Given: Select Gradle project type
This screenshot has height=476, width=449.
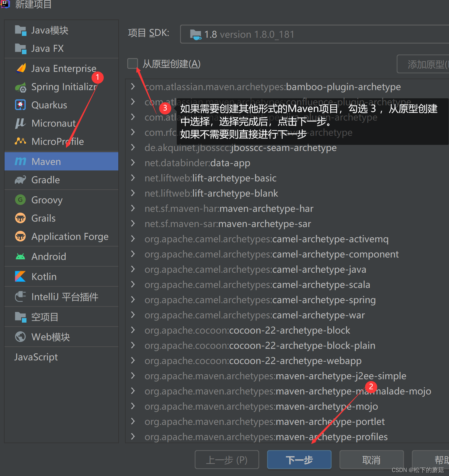Looking at the screenshot, I should pos(61,180).
